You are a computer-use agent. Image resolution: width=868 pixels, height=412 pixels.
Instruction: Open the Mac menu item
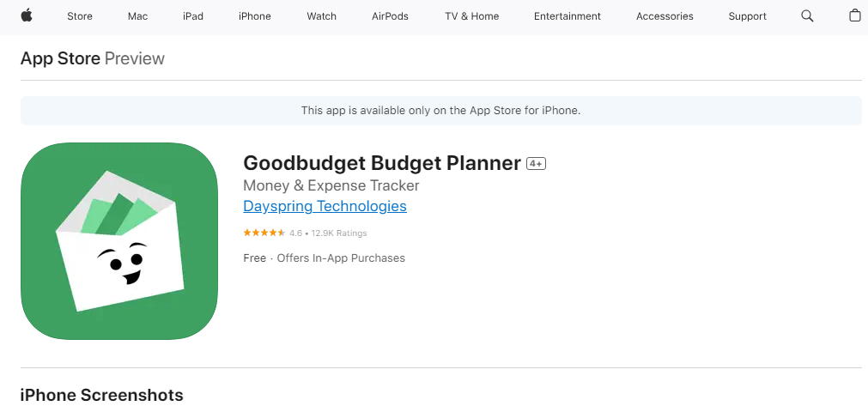tap(137, 16)
